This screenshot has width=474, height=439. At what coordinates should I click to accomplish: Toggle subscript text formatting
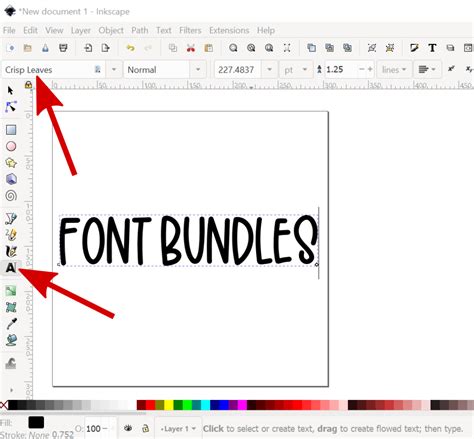click(x=469, y=69)
